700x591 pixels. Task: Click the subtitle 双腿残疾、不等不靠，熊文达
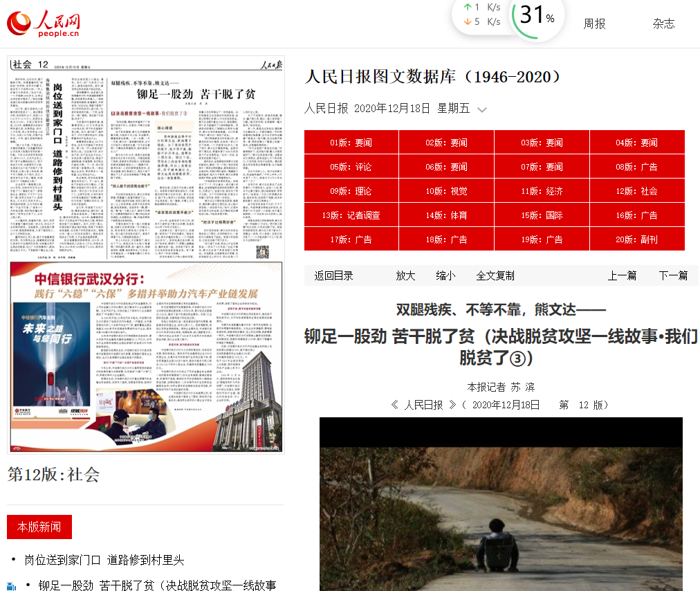click(501, 309)
